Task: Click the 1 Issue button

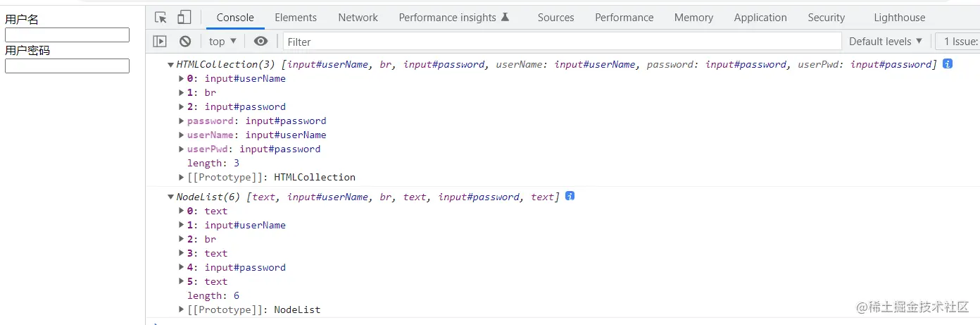Action: (960, 42)
